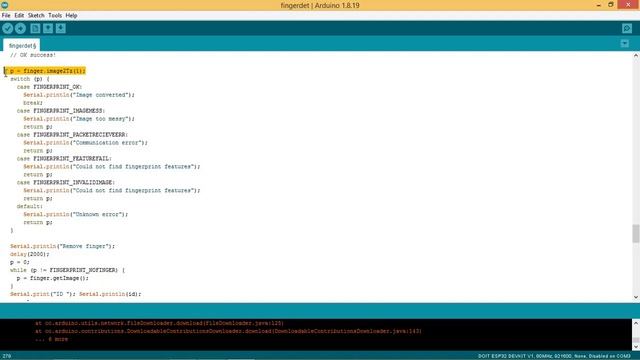Open the Help menu

[71, 16]
